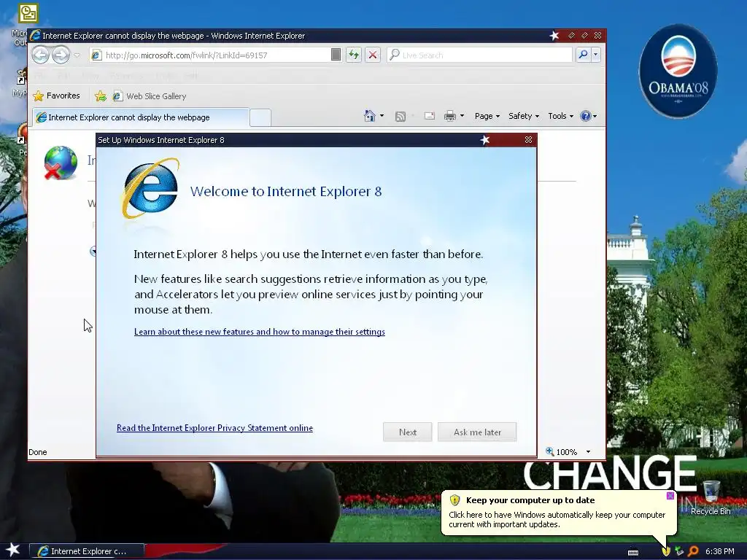The image size is (747, 560).
Task: Click the Search magnifier button
Action: coord(583,55)
